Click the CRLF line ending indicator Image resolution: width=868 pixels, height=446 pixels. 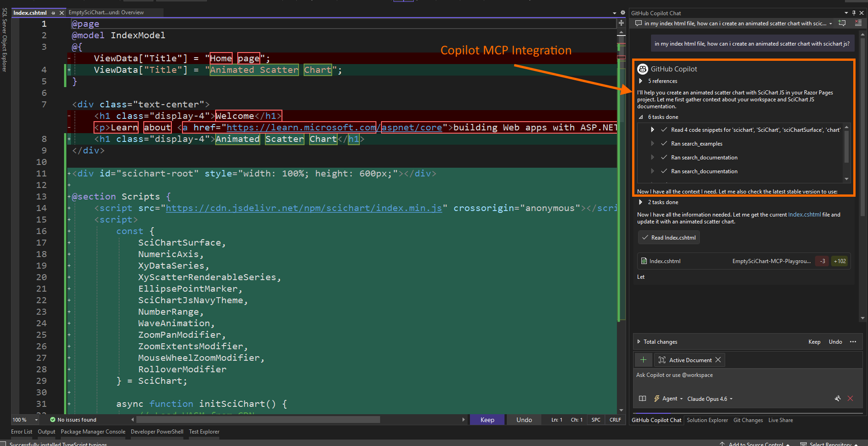coord(615,420)
